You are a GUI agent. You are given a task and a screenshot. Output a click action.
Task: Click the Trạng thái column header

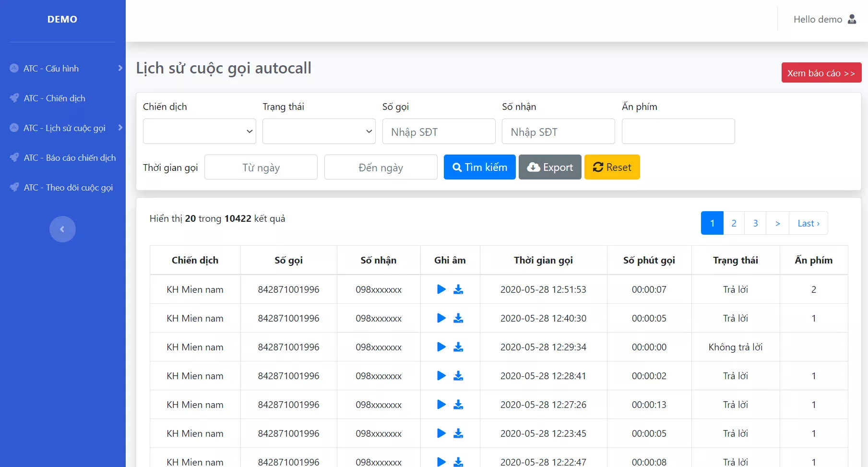736,260
